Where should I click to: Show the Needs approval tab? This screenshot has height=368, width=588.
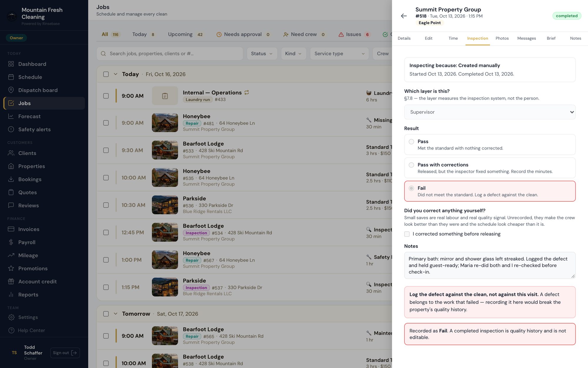click(243, 34)
